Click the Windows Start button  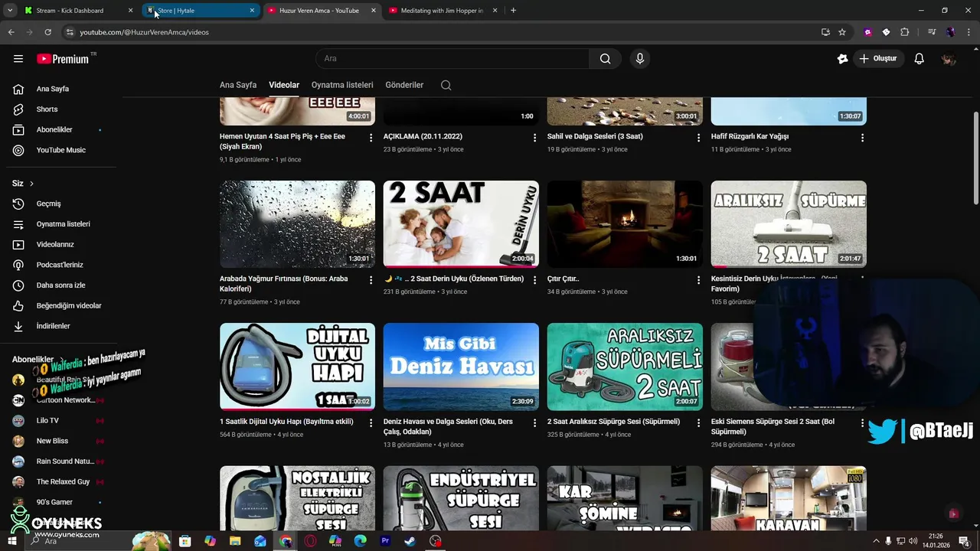pos(11,541)
